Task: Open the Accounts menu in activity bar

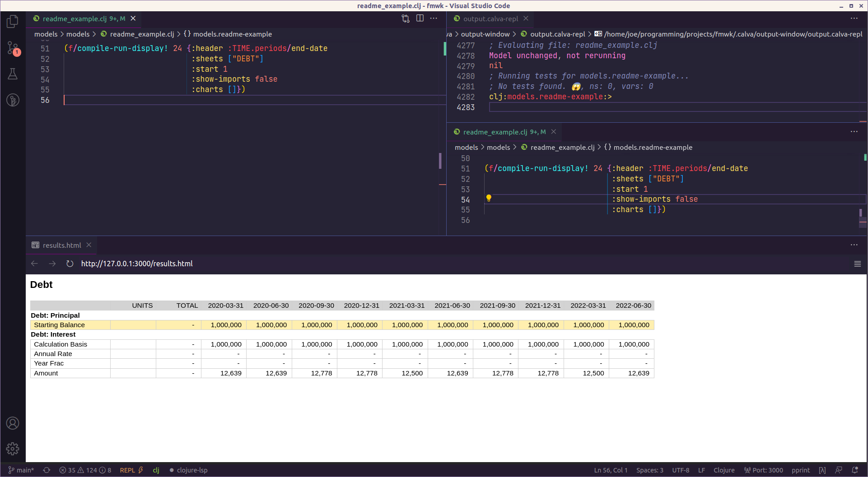Action: coord(13,423)
